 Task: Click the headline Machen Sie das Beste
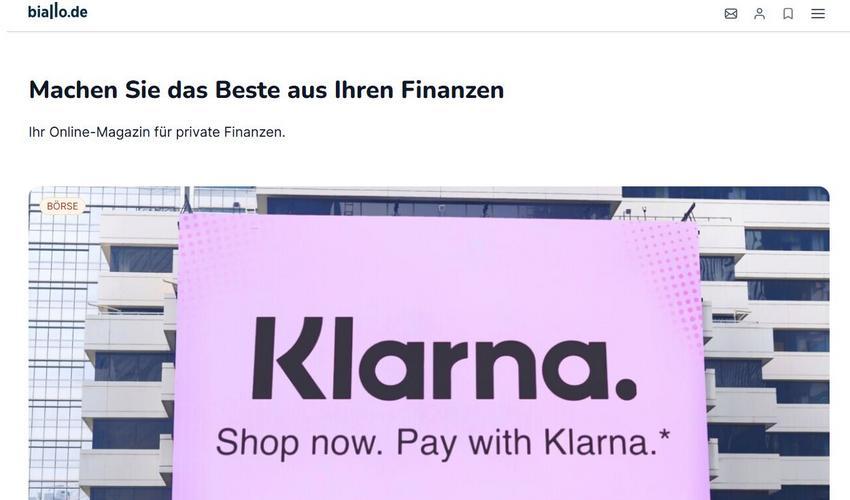point(266,90)
